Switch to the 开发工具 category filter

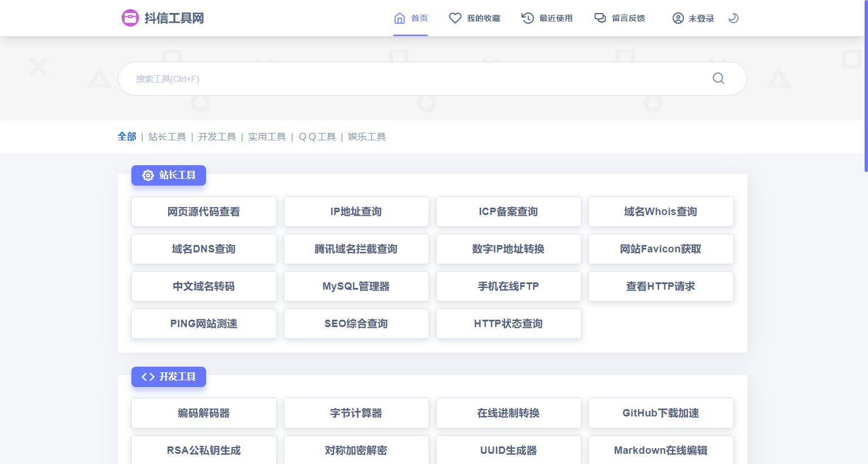(x=217, y=136)
